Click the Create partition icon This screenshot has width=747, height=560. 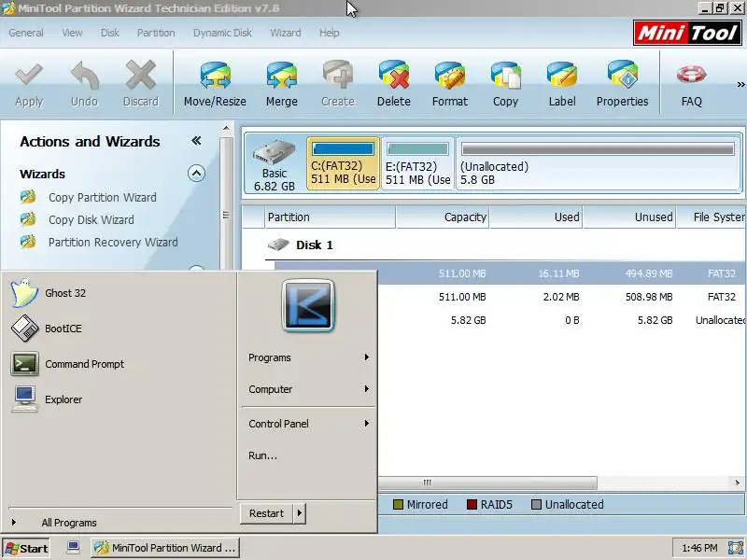point(338,75)
